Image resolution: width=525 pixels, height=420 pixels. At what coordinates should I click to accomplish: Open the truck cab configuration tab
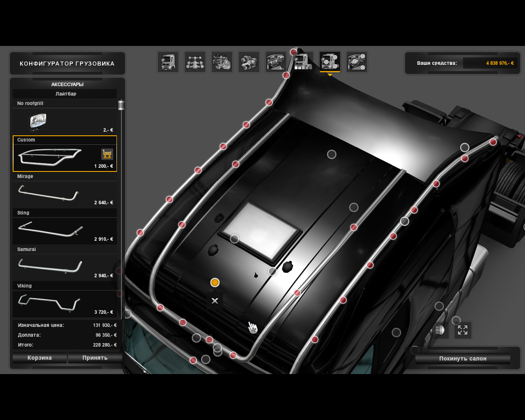click(168, 62)
